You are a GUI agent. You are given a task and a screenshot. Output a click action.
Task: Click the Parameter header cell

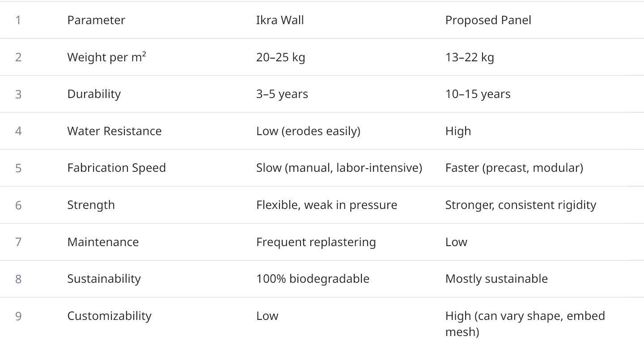pos(96,20)
